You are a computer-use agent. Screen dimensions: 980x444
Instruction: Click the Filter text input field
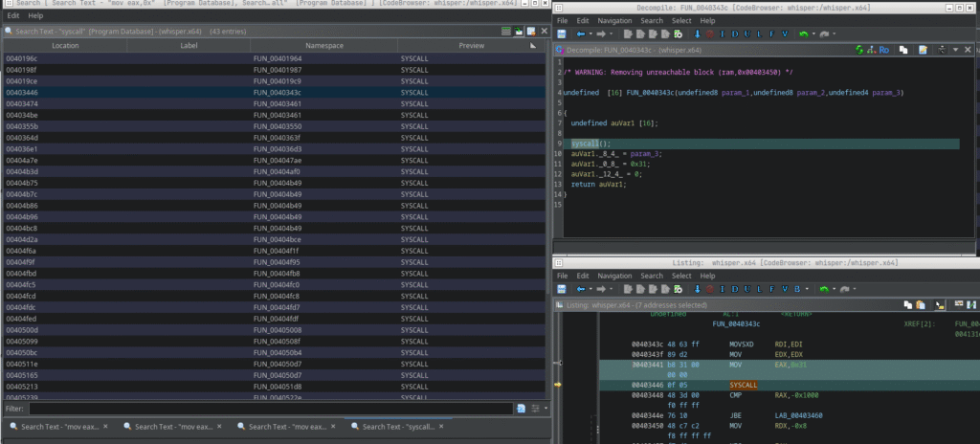click(x=268, y=408)
